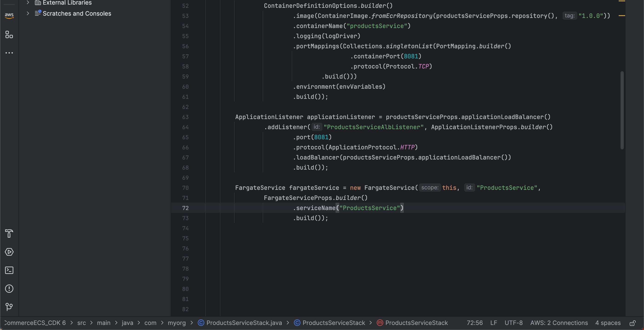Open the Problems tool window
The height and width of the screenshot is (330, 644).
9,289
